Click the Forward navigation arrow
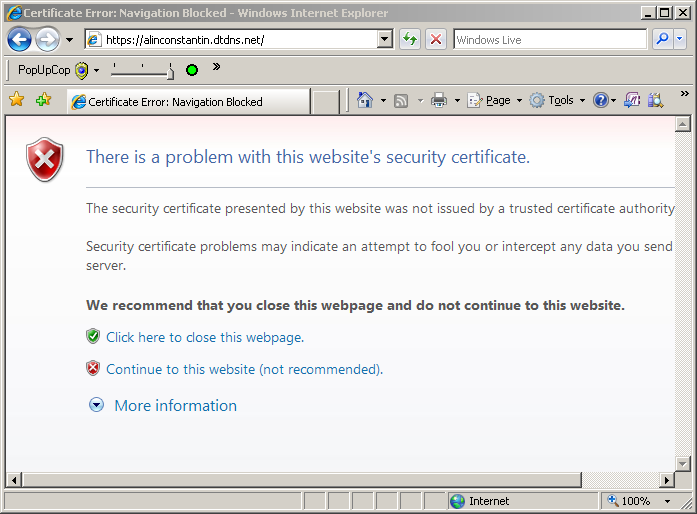697x514 pixels. click(48, 40)
